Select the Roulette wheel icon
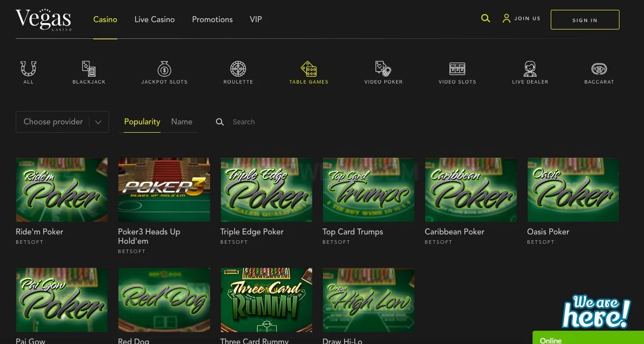This screenshot has height=344, width=644. pos(238,68)
